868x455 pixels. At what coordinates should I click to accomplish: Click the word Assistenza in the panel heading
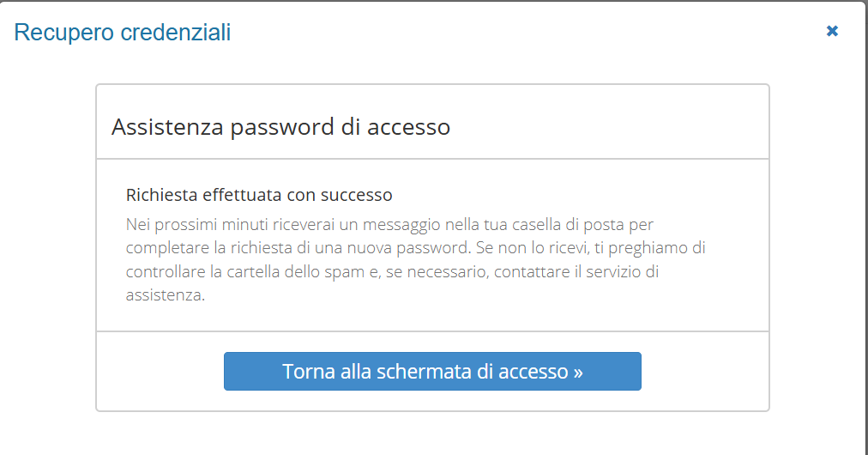pyautogui.click(x=165, y=127)
